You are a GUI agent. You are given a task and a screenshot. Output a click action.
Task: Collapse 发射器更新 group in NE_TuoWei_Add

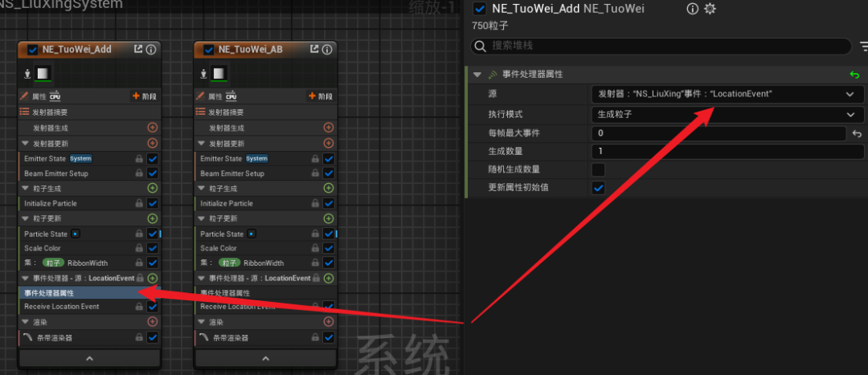tap(26, 143)
